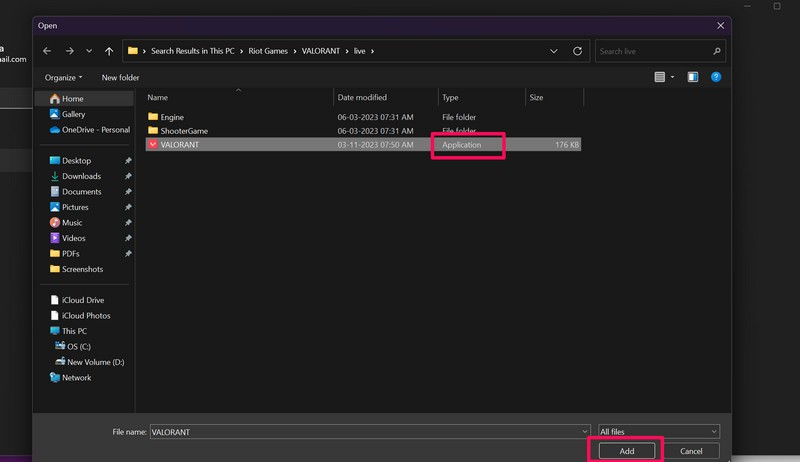This screenshot has height=462, width=800.
Task: Select iCloud Photos in navigation pane
Action: tap(86, 315)
